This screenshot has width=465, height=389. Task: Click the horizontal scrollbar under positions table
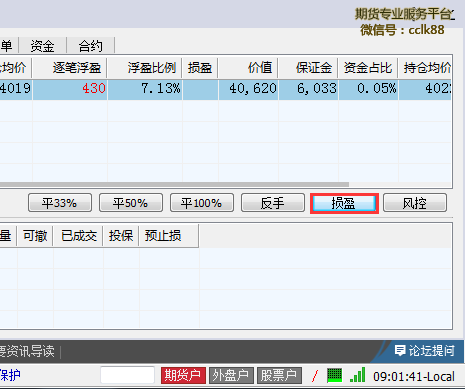coord(174,184)
